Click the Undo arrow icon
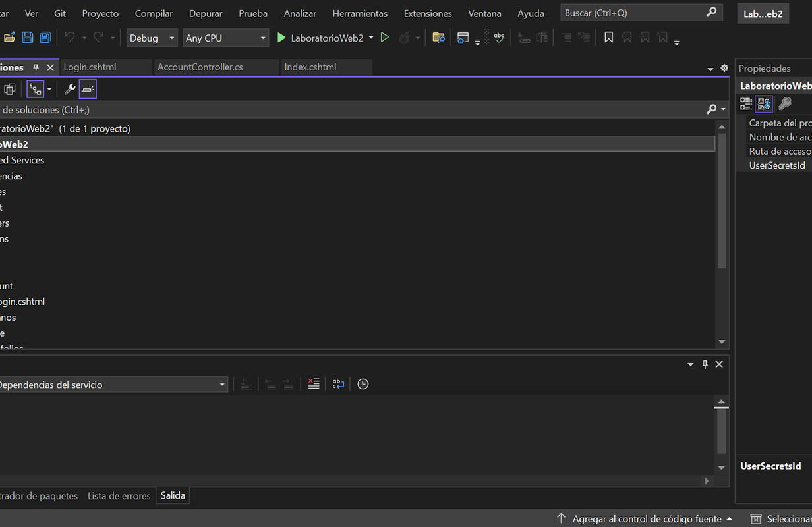This screenshot has height=527, width=812. [70, 38]
